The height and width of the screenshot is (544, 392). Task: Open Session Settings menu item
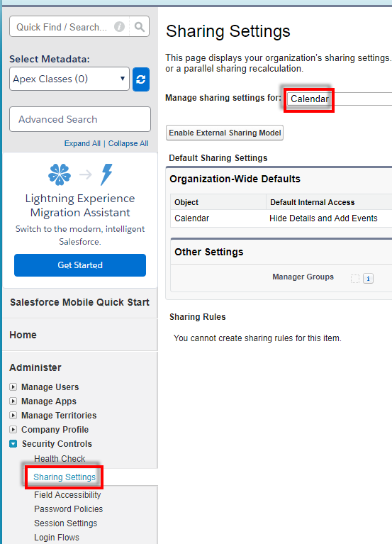pos(66,523)
